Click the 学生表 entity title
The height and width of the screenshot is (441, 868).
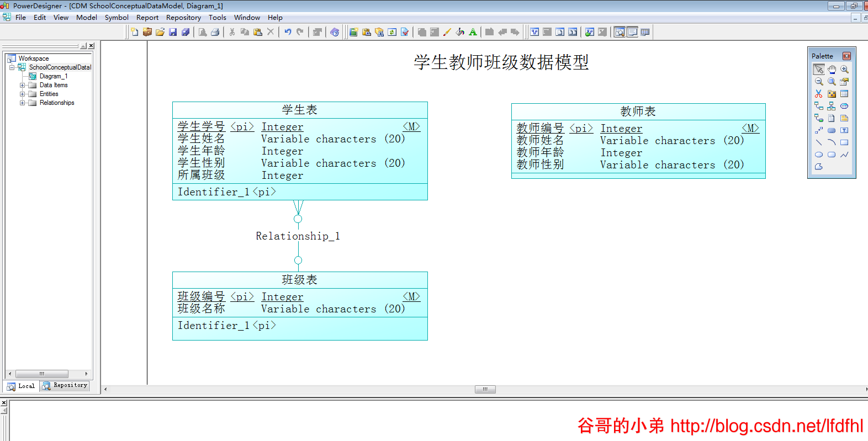click(300, 110)
